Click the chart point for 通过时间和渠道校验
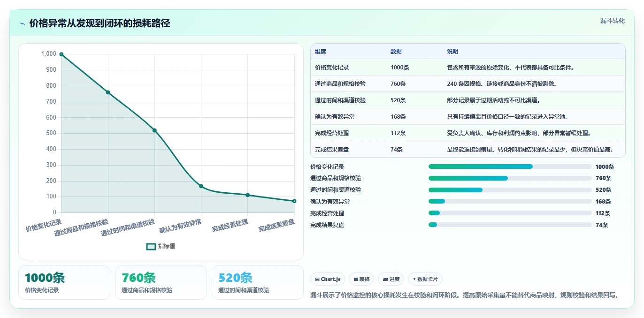The height and width of the screenshot is (318, 644). 154,130
